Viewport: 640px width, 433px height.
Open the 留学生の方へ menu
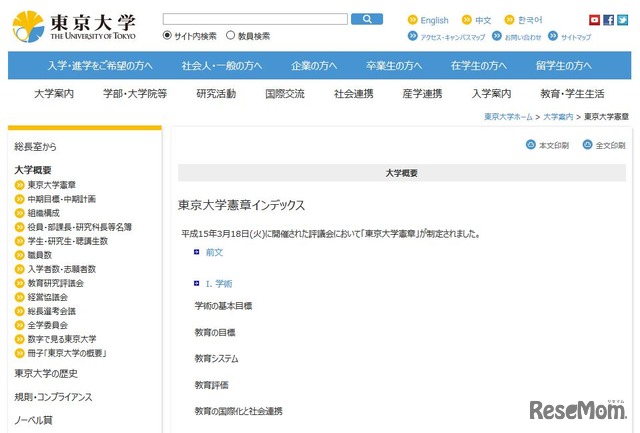(564, 65)
